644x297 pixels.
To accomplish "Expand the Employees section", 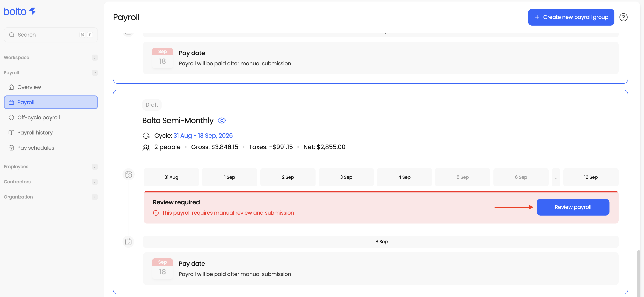I will point(94,167).
